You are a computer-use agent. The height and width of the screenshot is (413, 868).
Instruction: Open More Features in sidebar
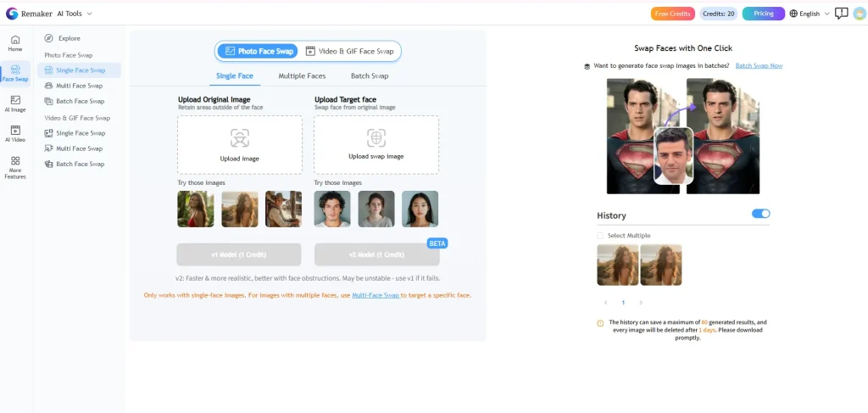coord(15,168)
